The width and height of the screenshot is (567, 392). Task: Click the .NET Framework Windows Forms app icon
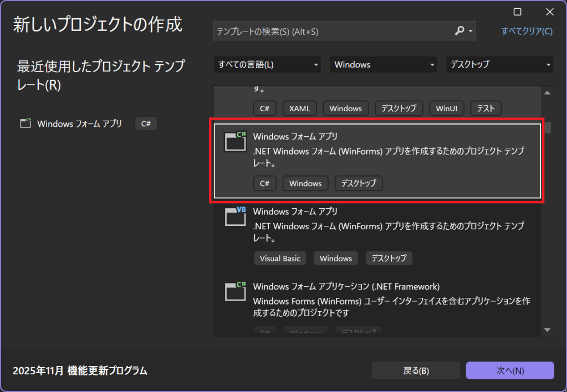click(235, 292)
